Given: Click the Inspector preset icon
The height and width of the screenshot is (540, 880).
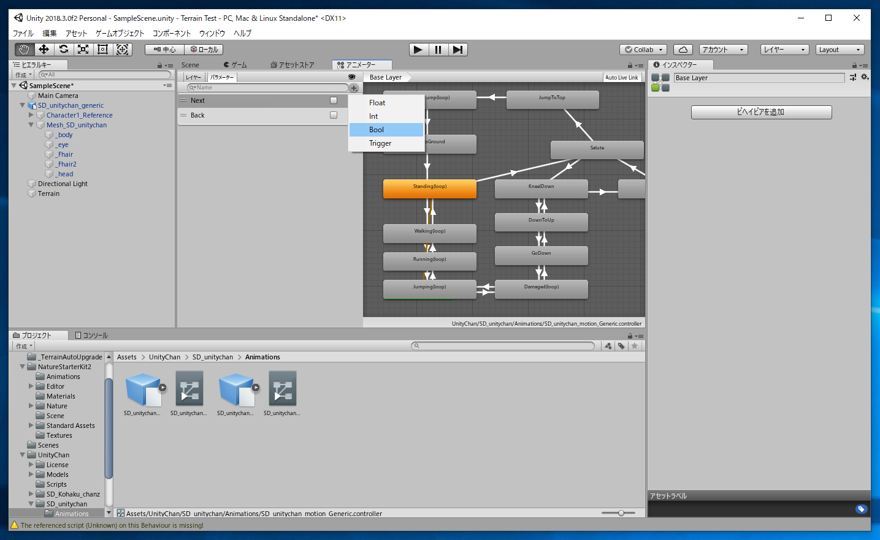Looking at the screenshot, I should pyautogui.click(x=853, y=77).
